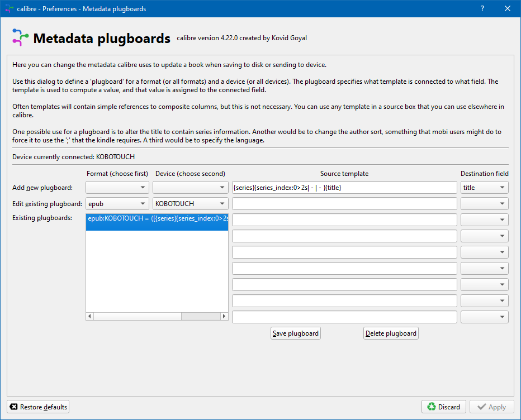Click the Delete plugboard button

coord(391,333)
